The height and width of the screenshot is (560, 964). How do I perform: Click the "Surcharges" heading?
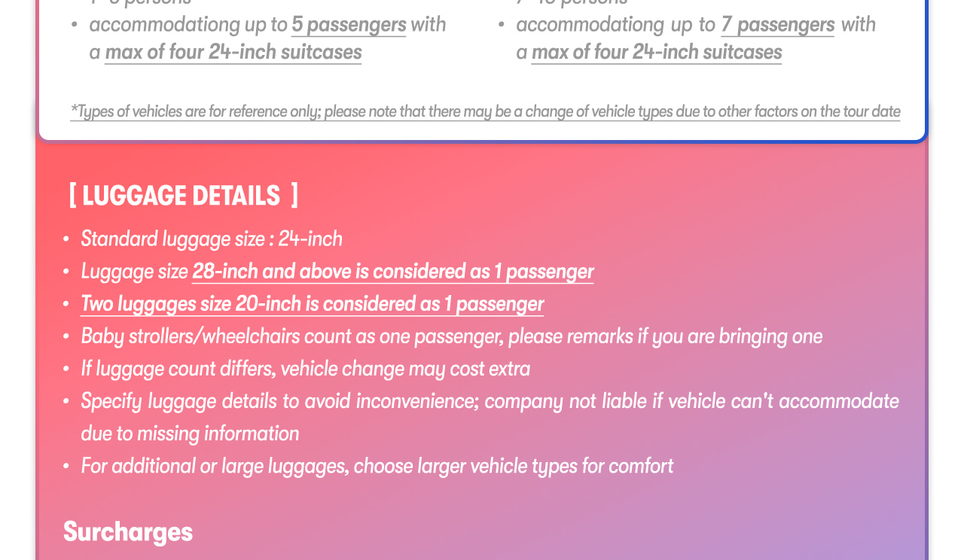pos(128,531)
